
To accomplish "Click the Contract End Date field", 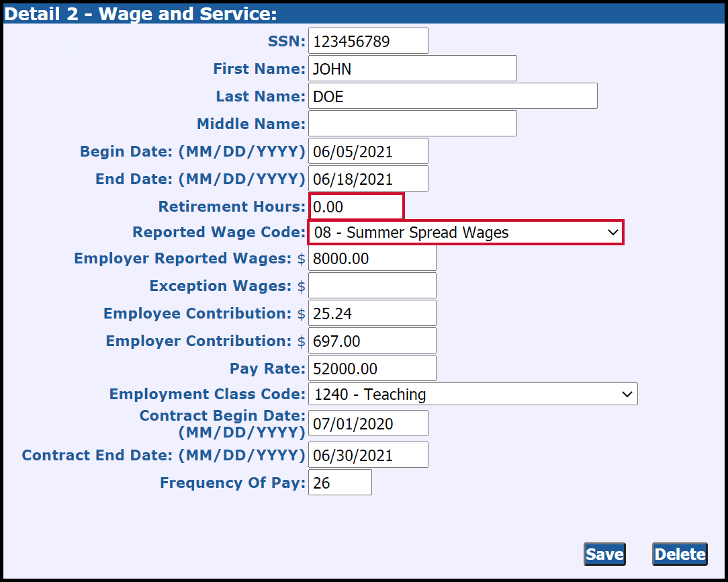I will tap(367, 454).
